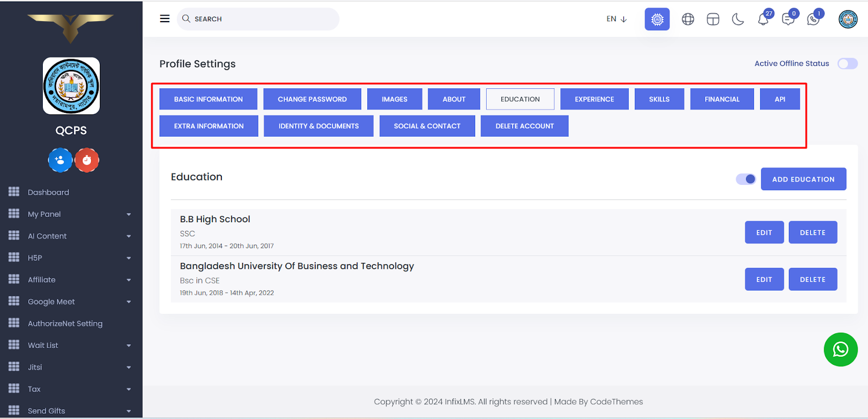Expand the Google Meet sidebar menu
Viewport: 868px width, 419px height.
tap(71, 302)
